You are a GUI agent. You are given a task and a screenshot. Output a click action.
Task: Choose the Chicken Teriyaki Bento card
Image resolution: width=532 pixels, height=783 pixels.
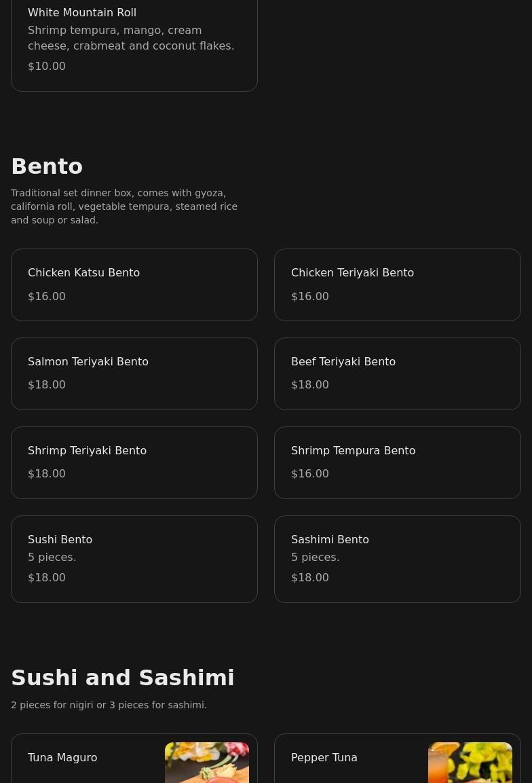[397, 285]
